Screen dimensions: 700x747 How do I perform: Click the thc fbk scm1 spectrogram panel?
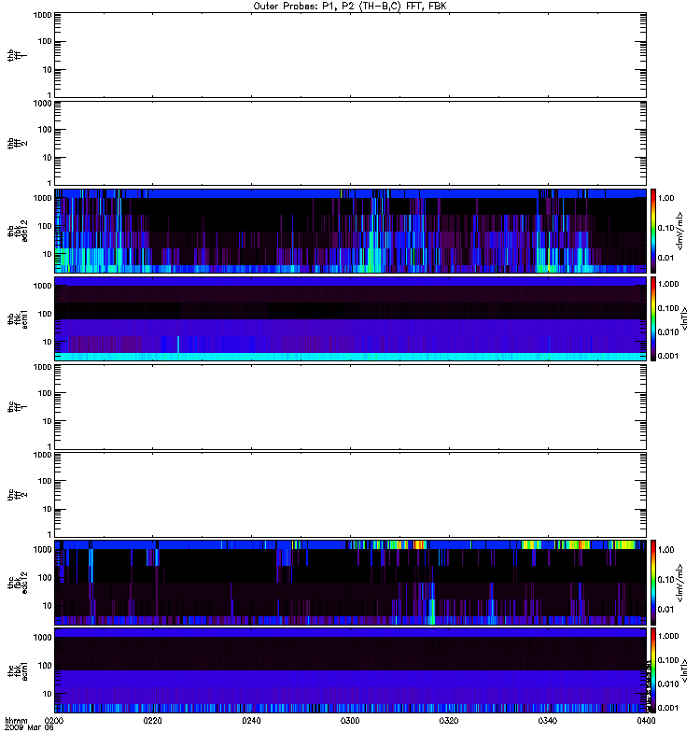(350, 670)
